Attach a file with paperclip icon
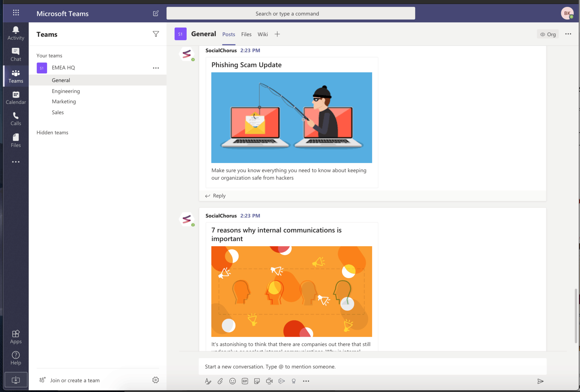580x392 pixels. tap(220, 381)
